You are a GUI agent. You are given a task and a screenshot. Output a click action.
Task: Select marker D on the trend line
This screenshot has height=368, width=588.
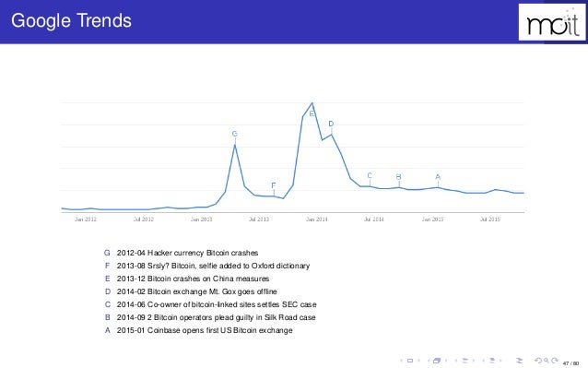pos(331,124)
